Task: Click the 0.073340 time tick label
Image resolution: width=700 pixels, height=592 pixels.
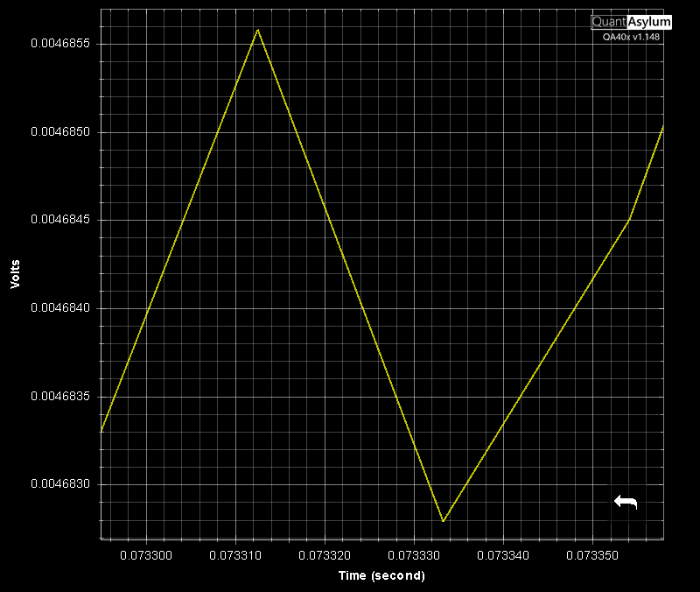Action: tap(503, 555)
